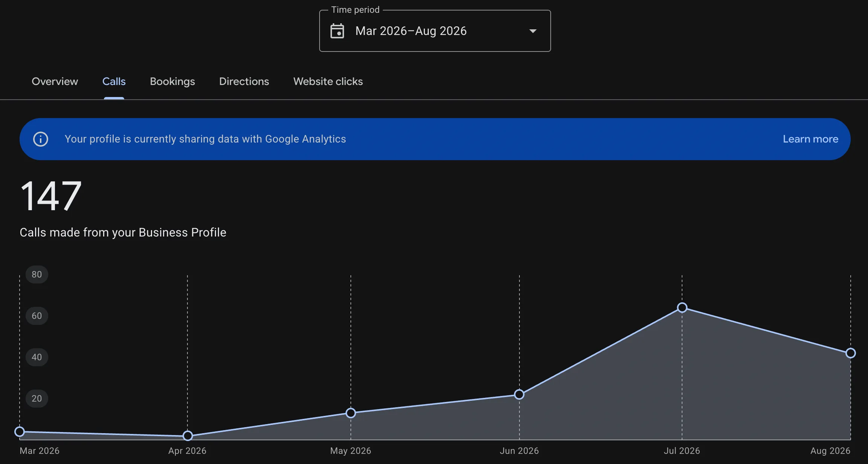
Task: Click the 60 y-axis label
Action: coord(37,316)
